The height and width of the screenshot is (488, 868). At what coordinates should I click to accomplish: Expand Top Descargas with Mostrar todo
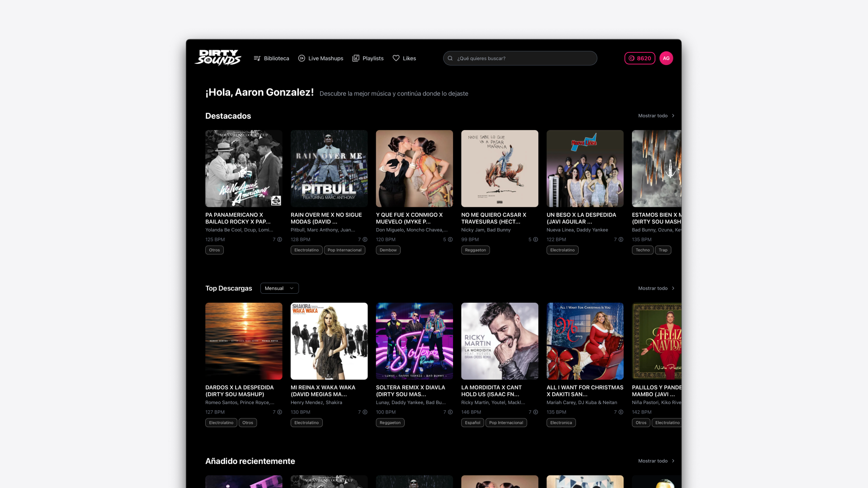pyautogui.click(x=656, y=288)
